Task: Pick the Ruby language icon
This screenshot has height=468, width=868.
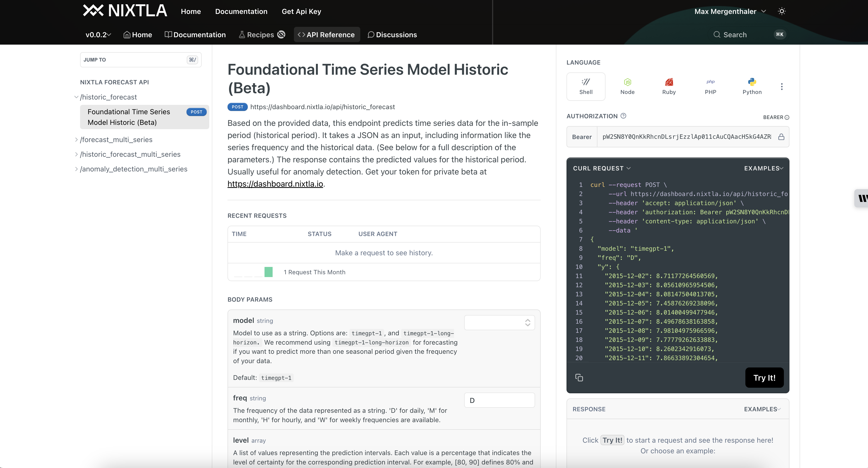Action: [669, 87]
